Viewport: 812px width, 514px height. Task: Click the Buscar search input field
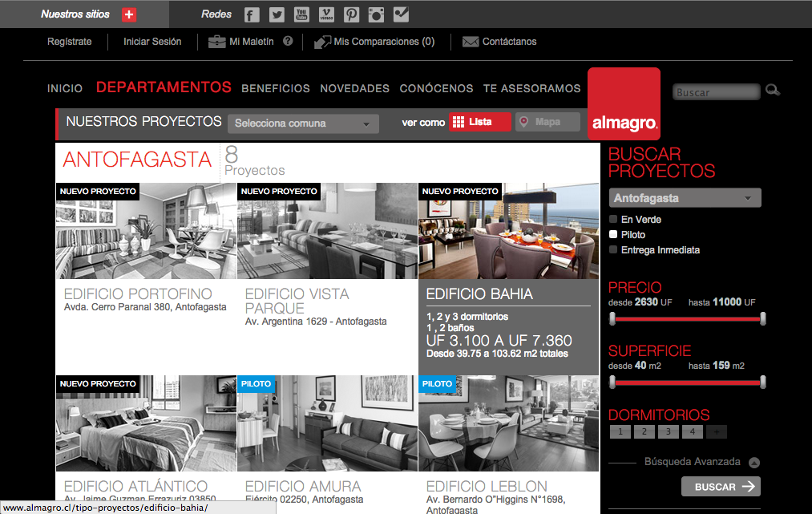(716, 92)
